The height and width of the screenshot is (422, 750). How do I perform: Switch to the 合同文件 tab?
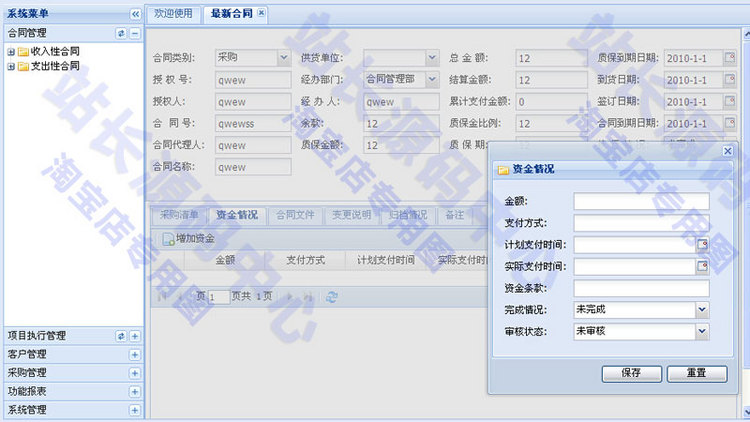295,215
